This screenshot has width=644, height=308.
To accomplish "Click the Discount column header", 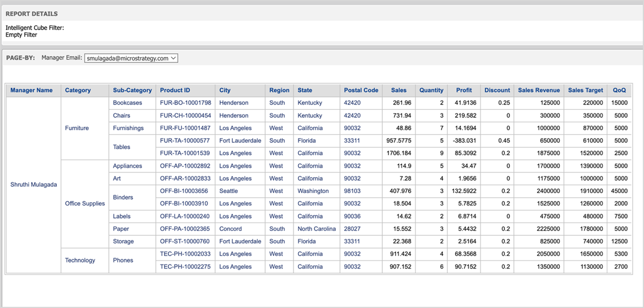I will tap(497, 90).
